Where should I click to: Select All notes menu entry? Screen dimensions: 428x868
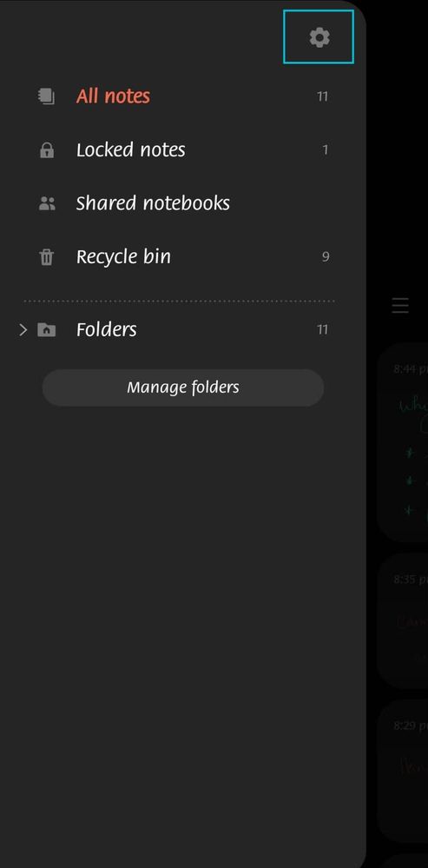(182, 96)
